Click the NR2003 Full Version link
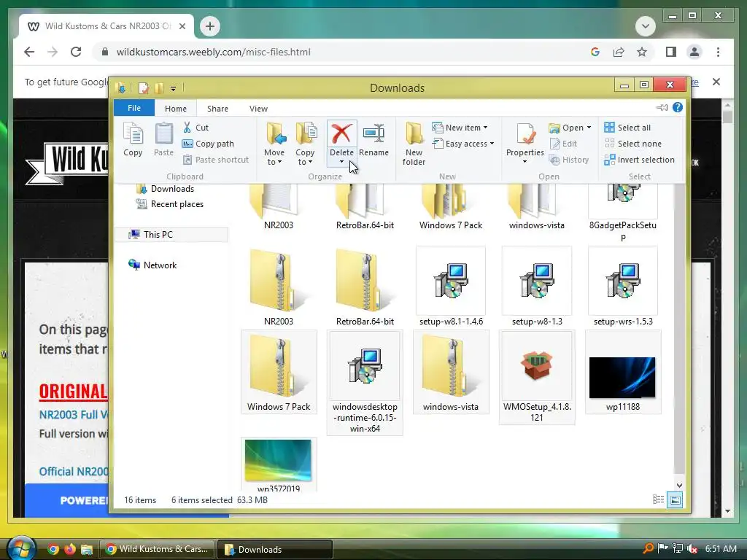747x560 pixels. [74, 414]
